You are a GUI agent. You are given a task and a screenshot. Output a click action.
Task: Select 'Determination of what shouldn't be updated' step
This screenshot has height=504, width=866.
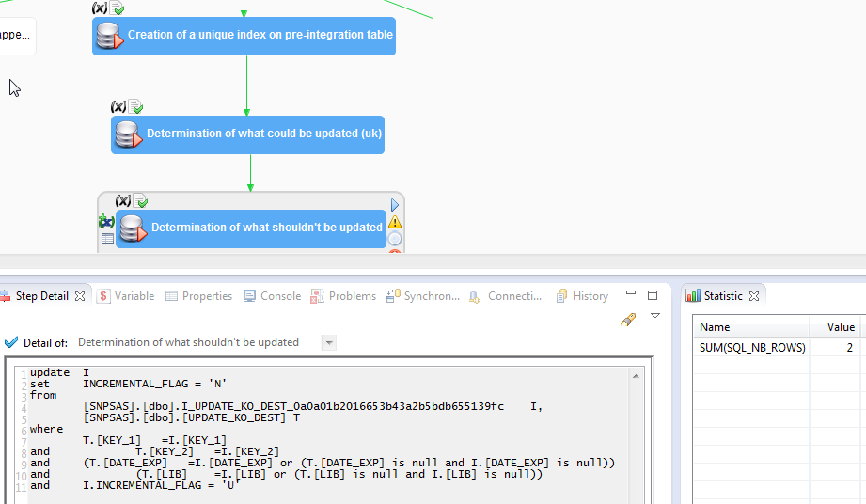(x=251, y=228)
